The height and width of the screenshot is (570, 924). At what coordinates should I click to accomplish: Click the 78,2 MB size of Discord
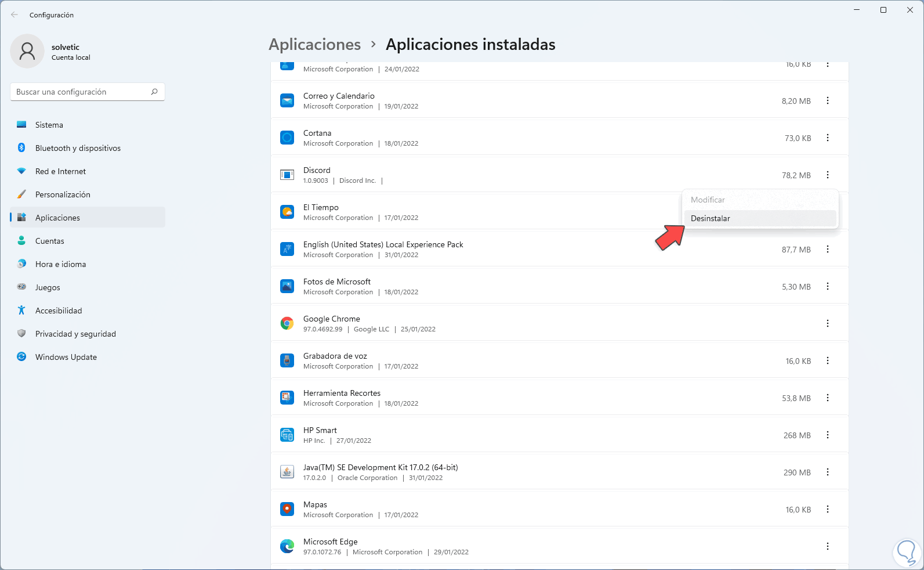pyautogui.click(x=796, y=175)
